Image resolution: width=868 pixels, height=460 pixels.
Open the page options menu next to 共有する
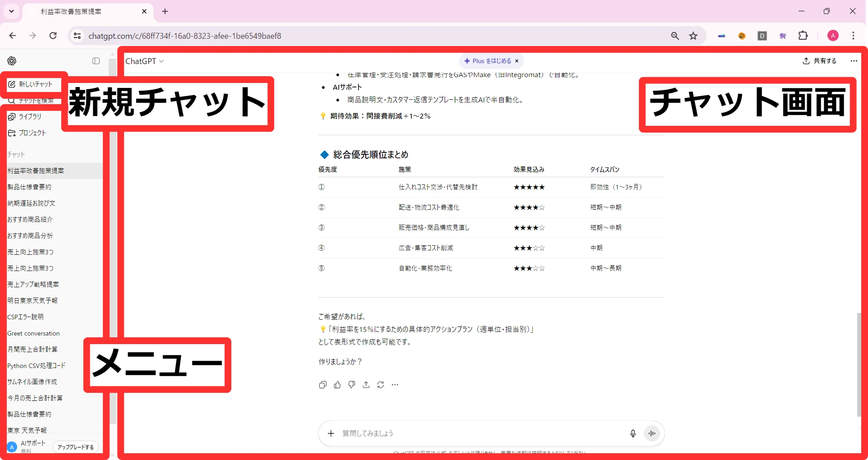pyautogui.click(x=854, y=61)
